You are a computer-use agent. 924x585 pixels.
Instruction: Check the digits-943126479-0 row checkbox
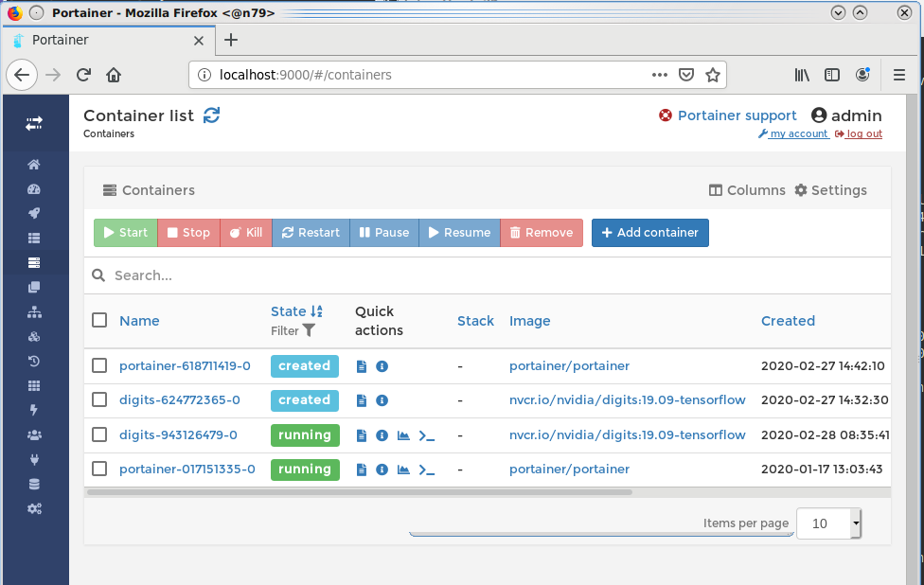point(99,434)
